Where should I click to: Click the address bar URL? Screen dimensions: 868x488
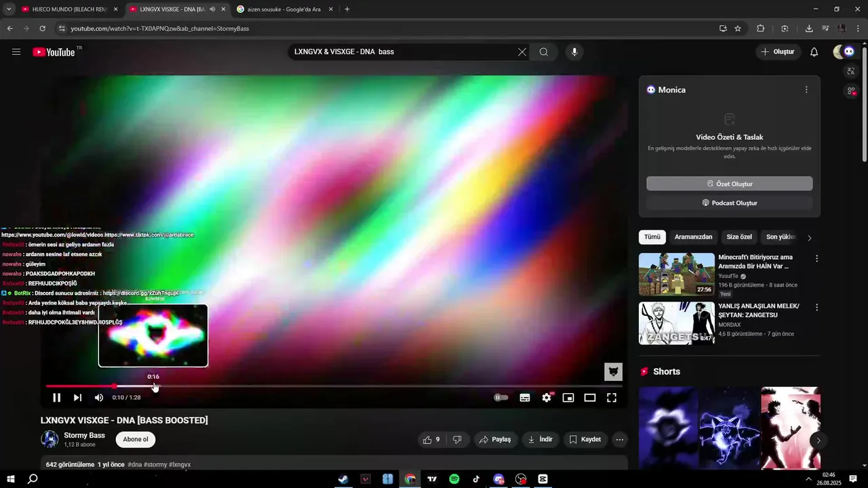point(160,28)
